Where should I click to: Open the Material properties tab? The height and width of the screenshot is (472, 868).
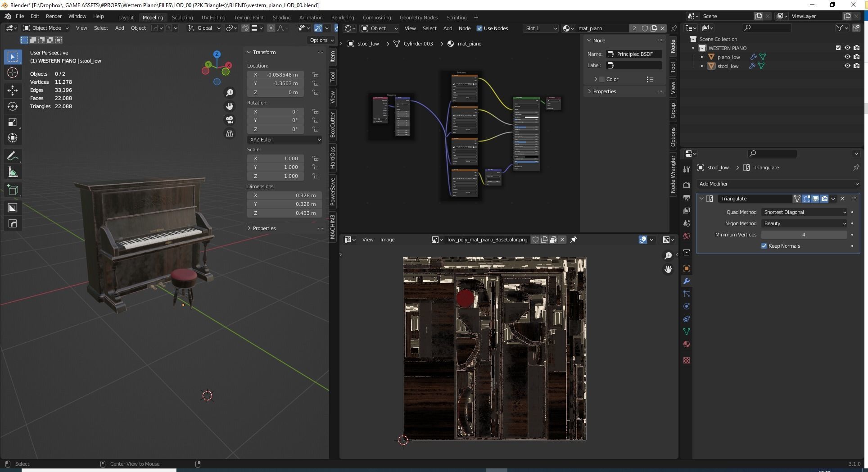687,344
